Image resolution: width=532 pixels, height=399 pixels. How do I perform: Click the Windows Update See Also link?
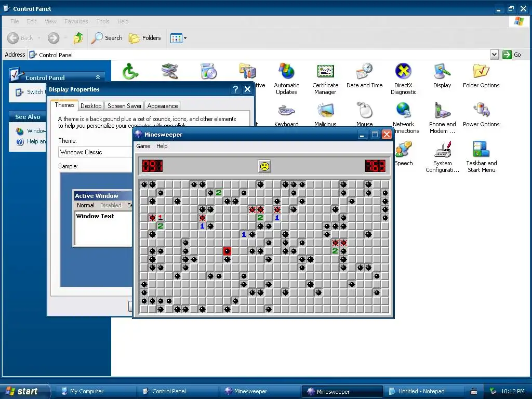32,131
